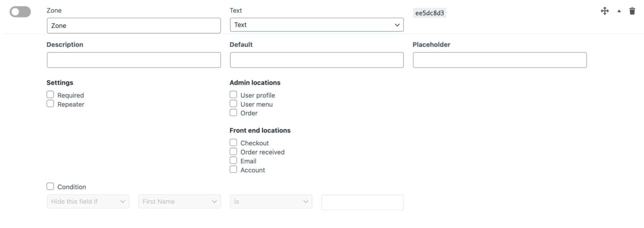Click the Settings heading
The width and height of the screenshot is (644, 228).
point(60,83)
